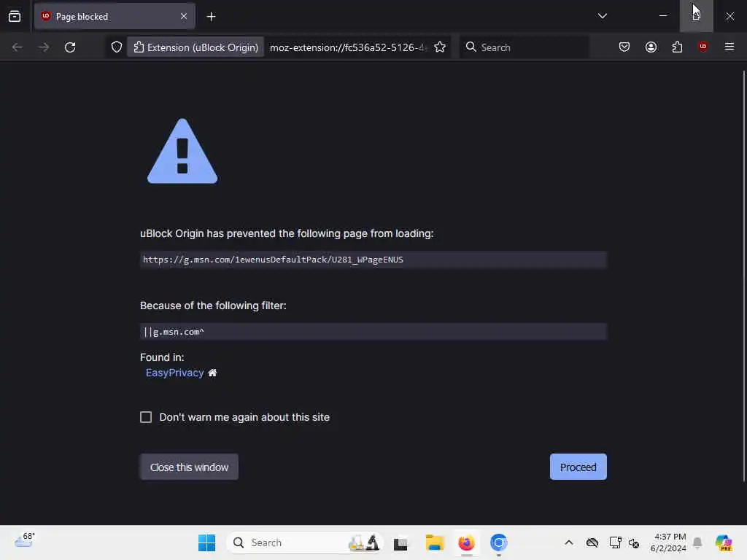The image size is (747, 560).
Task: Focus the Firefox Search box
Action: pos(524,47)
